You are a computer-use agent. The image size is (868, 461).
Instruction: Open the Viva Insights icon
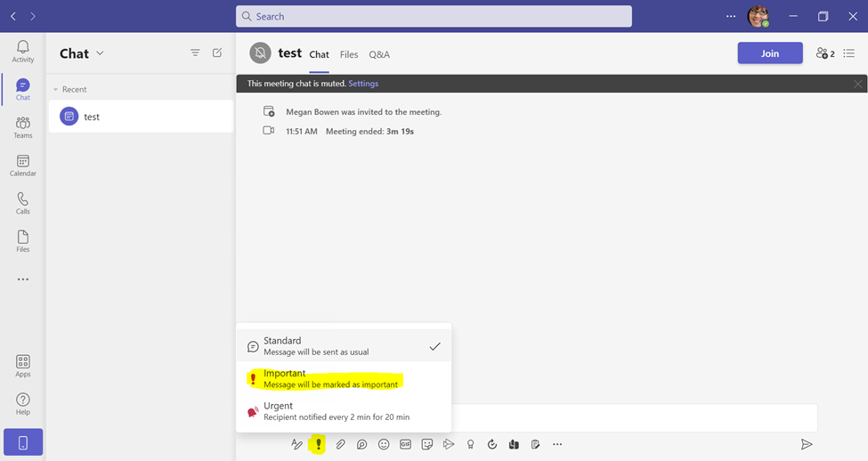(514, 444)
